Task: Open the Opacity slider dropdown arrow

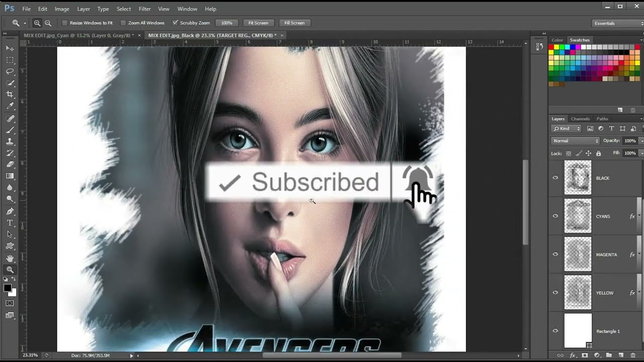Action: tap(642, 141)
